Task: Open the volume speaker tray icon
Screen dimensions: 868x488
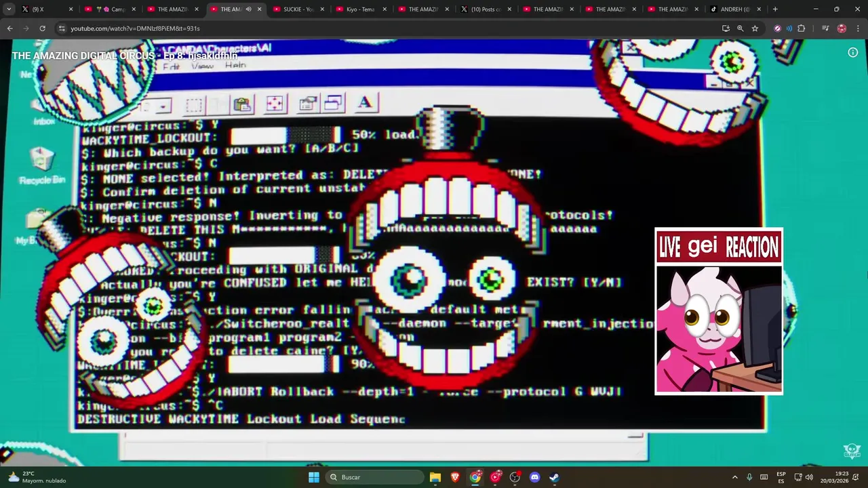Action: 809,477
